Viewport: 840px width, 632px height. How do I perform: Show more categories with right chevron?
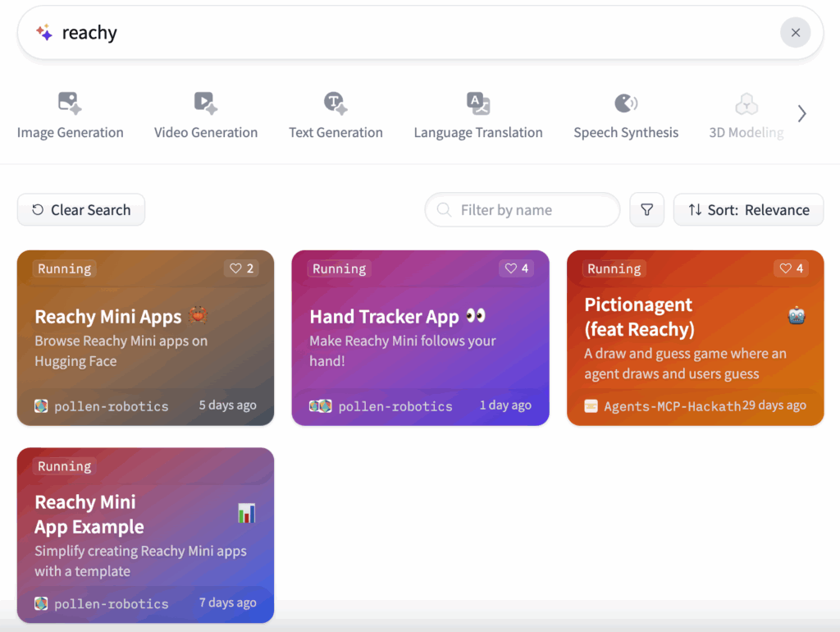coord(801,113)
